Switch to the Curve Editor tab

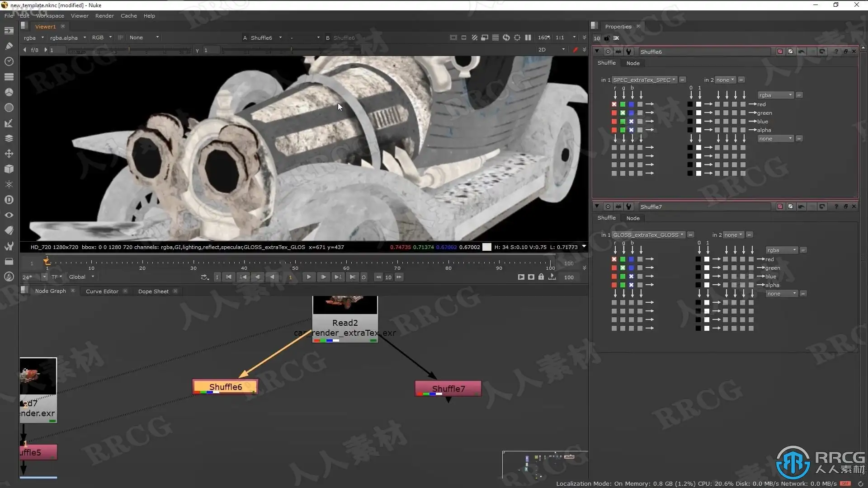tap(102, 291)
